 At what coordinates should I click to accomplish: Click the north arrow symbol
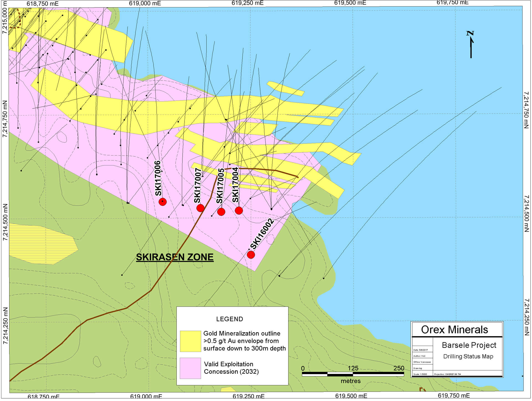pos(470,44)
